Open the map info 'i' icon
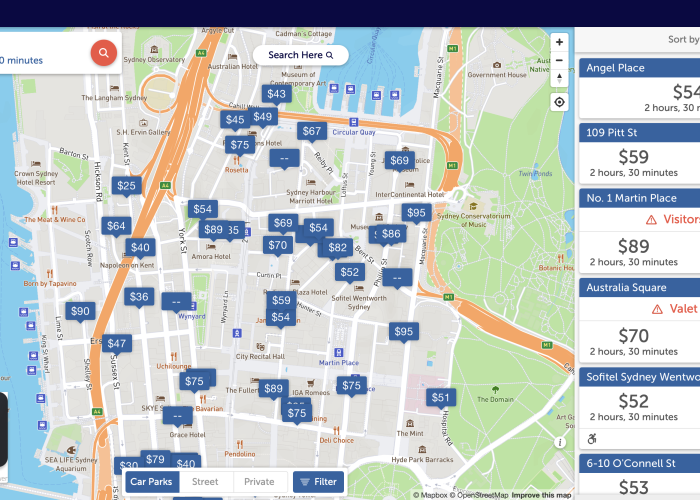The width and height of the screenshot is (700, 500). coord(560,442)
